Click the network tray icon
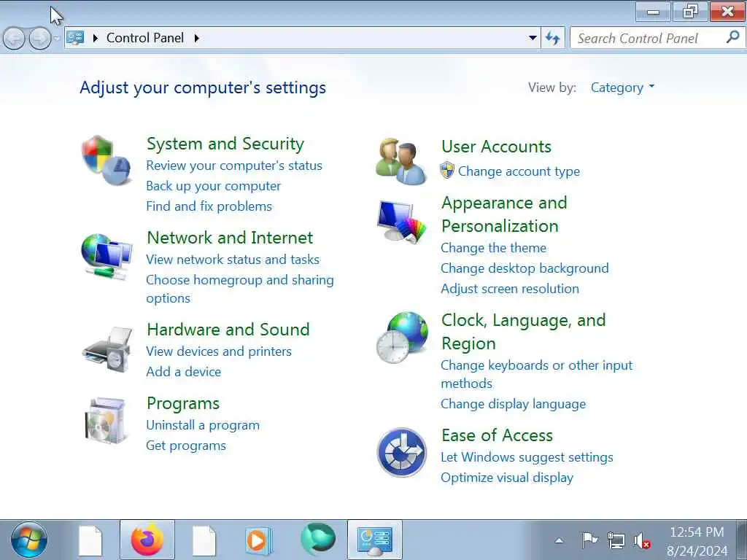The image size is (747, 560). click(616, 540)
